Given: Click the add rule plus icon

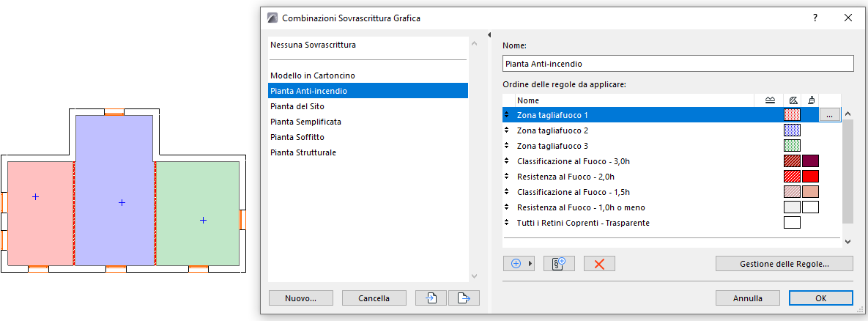Looking at the screenshot, I should point(516,264).
